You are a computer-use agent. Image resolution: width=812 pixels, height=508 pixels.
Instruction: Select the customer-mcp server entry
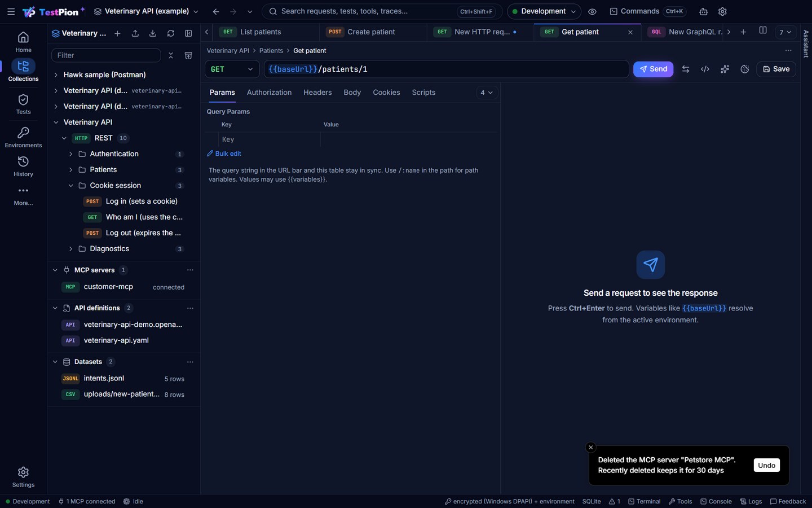pos(123,287)
